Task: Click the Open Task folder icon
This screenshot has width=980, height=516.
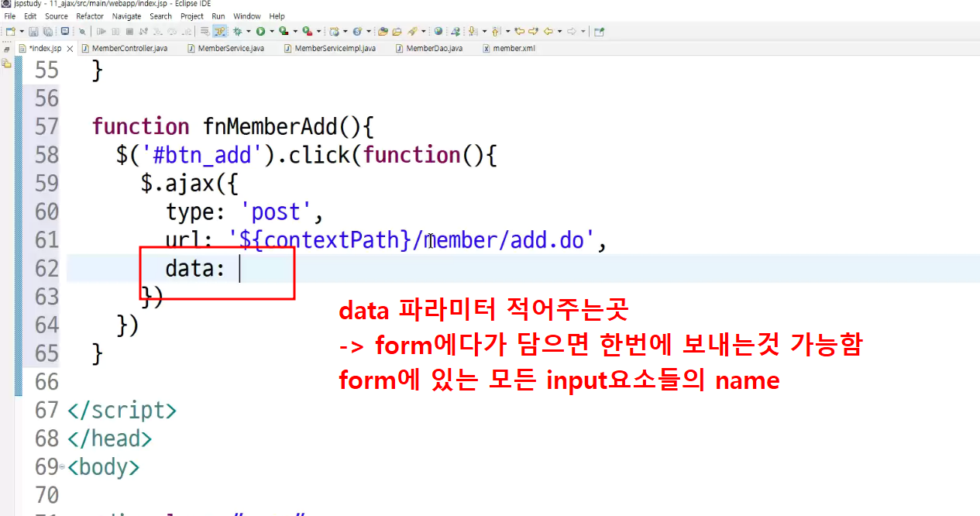Action: coord(397,32)
